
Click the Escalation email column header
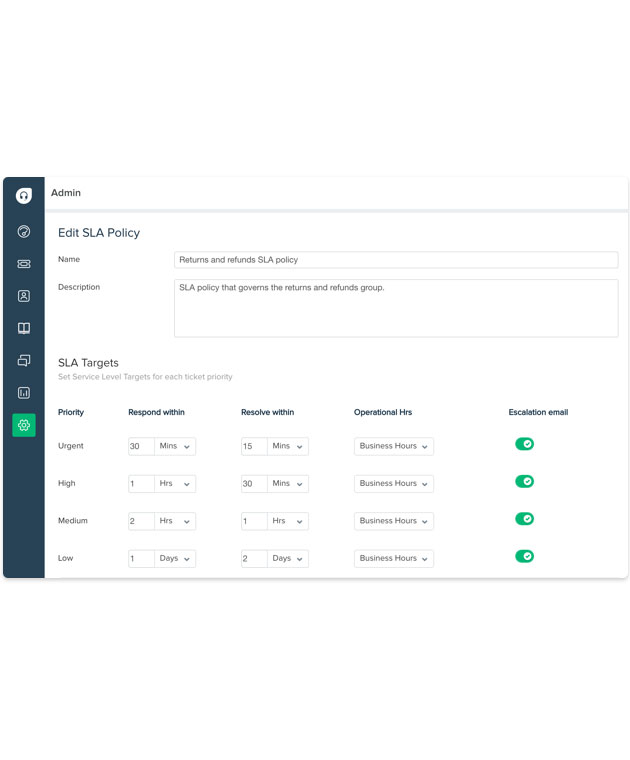coord(538,412)
